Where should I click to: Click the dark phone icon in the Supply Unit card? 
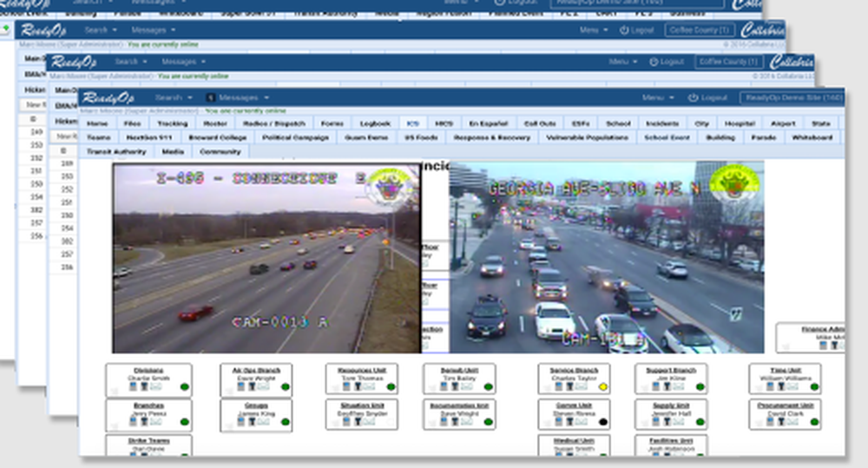click(x=667, y=421)
